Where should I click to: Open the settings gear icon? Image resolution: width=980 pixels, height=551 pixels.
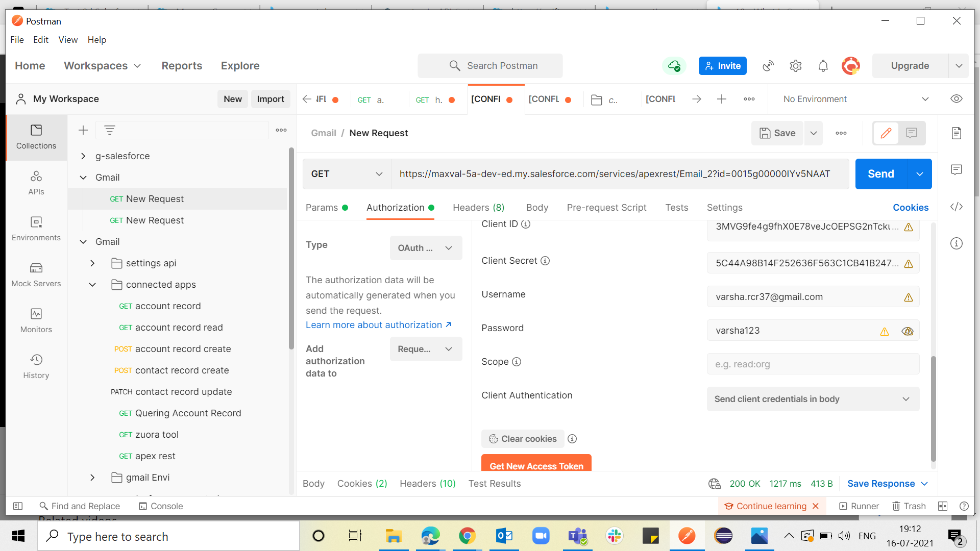795,66
